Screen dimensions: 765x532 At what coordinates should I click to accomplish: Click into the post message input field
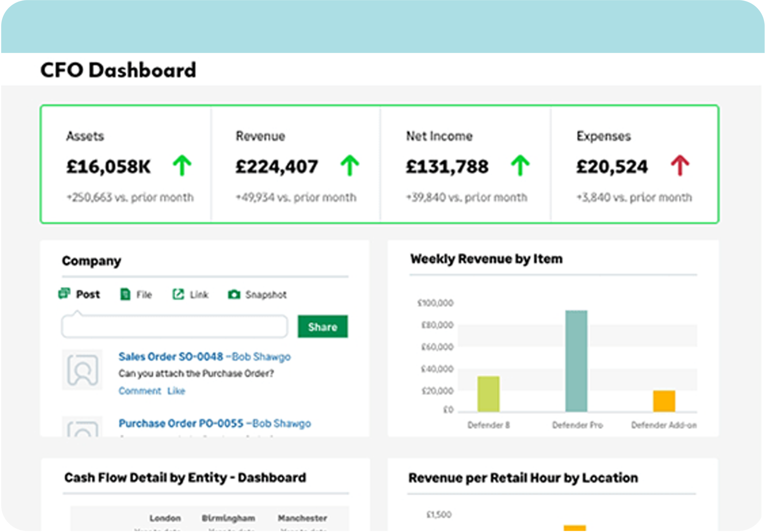tap(175, 326)
